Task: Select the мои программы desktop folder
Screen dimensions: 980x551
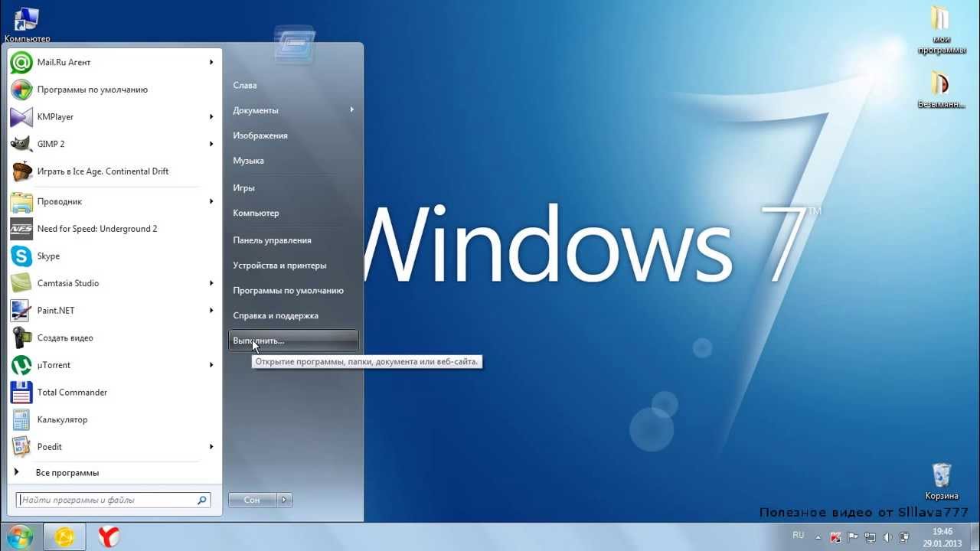Action: coord(941,31)
